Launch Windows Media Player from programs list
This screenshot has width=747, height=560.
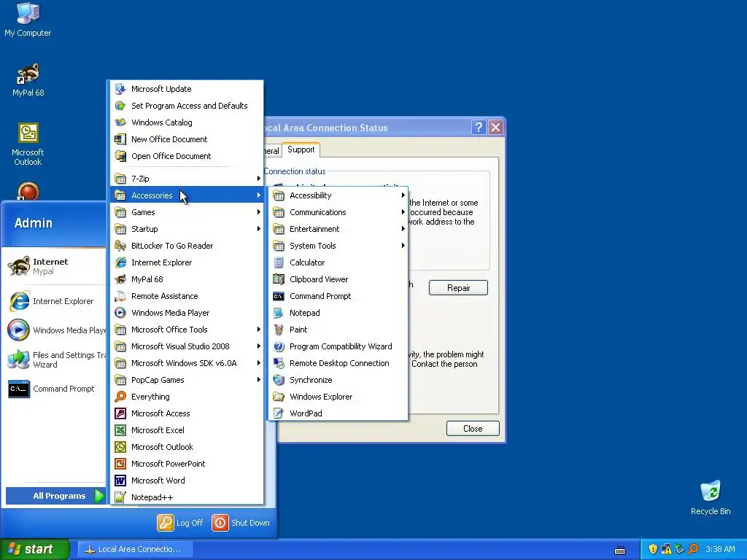click(187, 312)
